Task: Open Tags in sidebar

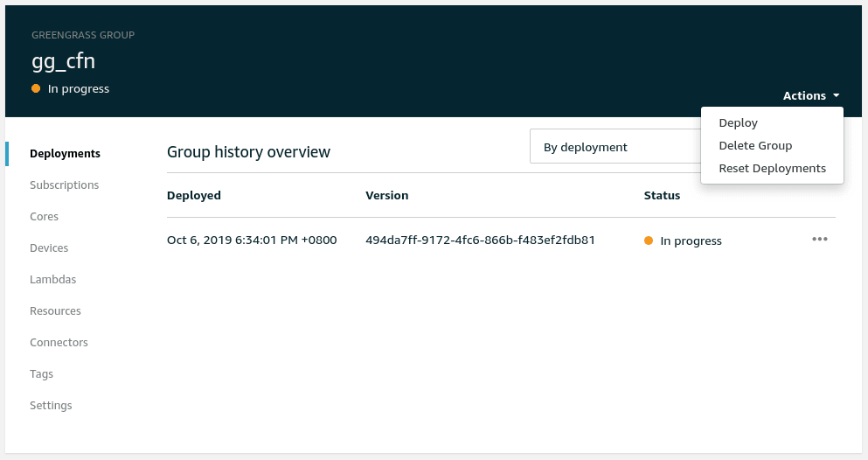Action: [41, 374]
